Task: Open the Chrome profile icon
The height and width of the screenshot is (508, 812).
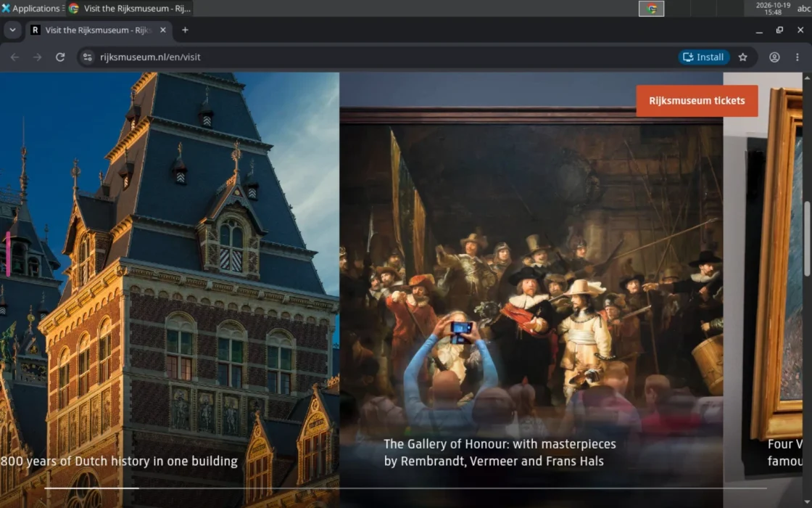Action: tap(774, 57)
